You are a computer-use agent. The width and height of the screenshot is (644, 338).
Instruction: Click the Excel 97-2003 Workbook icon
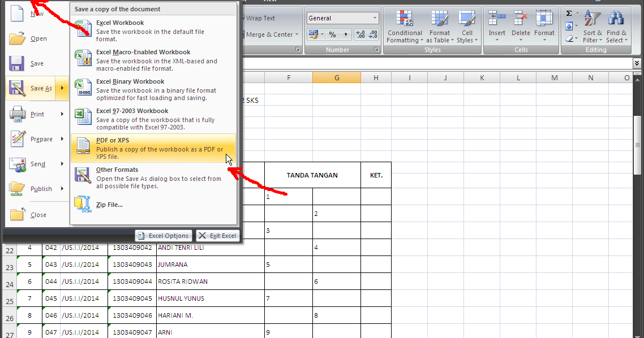pyautogui.click(x=83, y=116)
